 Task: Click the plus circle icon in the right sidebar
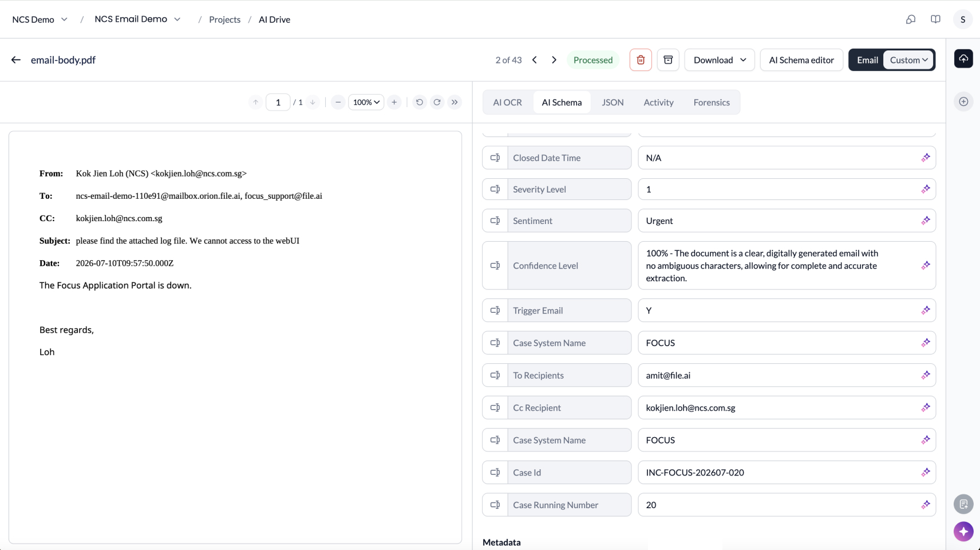pyautogui.click(x=963, y=101)
